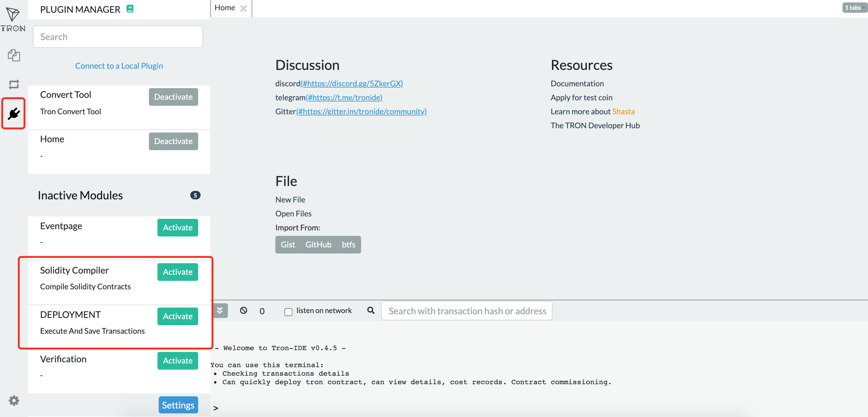This screenshot has width=868, height=417.
Task: Deactivate the Convert Tool plugin
Action: 173,97
